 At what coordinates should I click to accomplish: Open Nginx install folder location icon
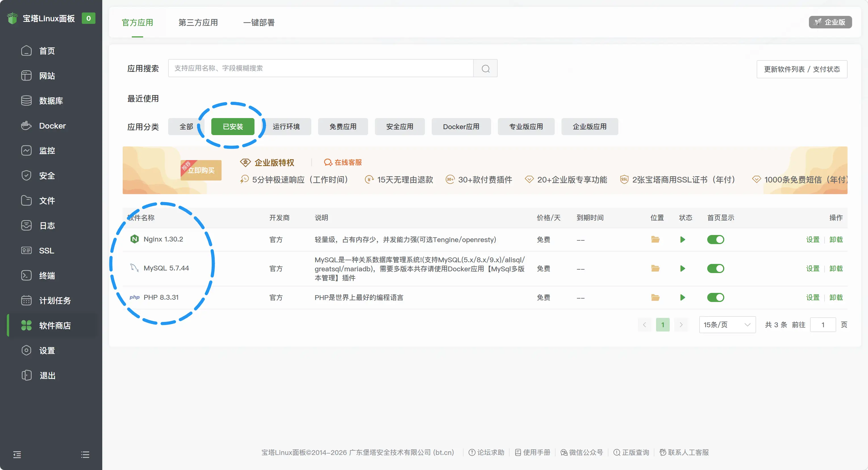click(x=655, y=239)
